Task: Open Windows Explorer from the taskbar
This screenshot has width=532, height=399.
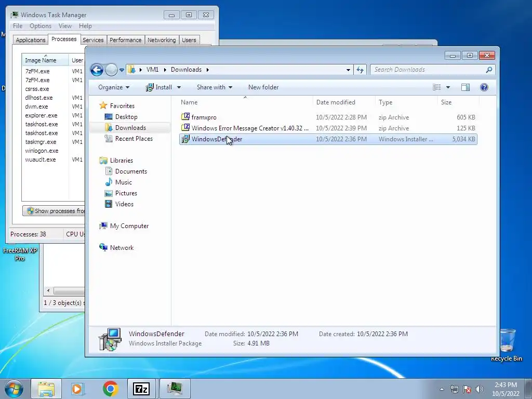Action: point(46,389)
